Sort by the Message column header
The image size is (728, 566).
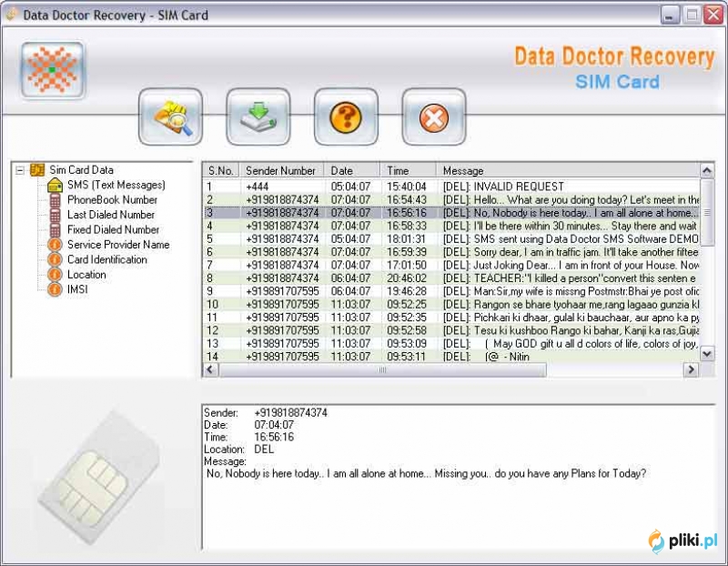pos(568,170)
